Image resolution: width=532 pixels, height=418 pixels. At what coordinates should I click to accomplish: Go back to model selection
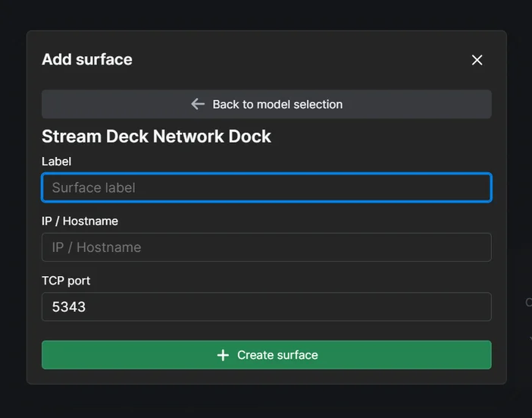277,104
